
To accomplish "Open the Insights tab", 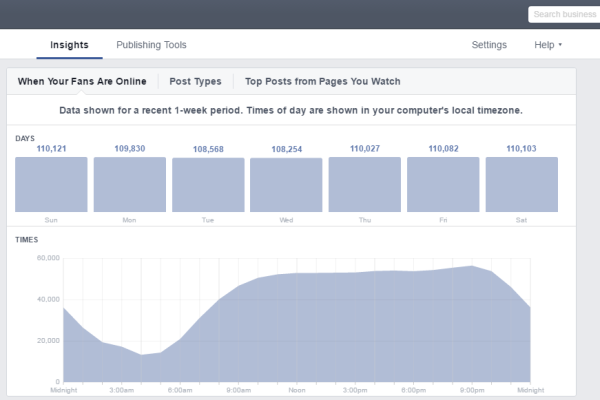I will [71, 45].
